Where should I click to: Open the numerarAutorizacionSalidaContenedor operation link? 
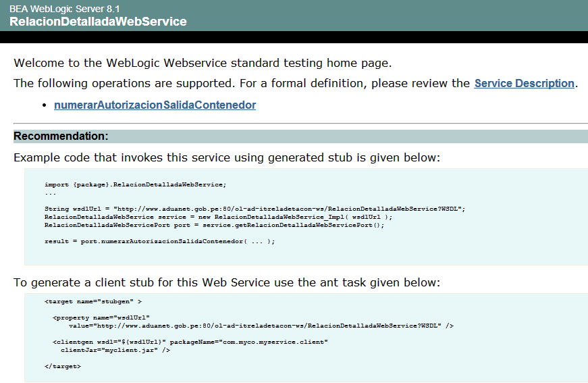tap(155, 105)
